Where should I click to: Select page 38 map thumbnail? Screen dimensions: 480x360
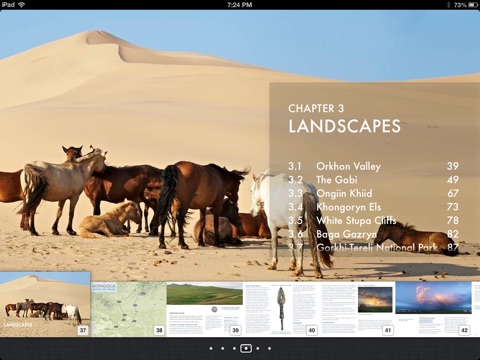[x=128, y=309]
